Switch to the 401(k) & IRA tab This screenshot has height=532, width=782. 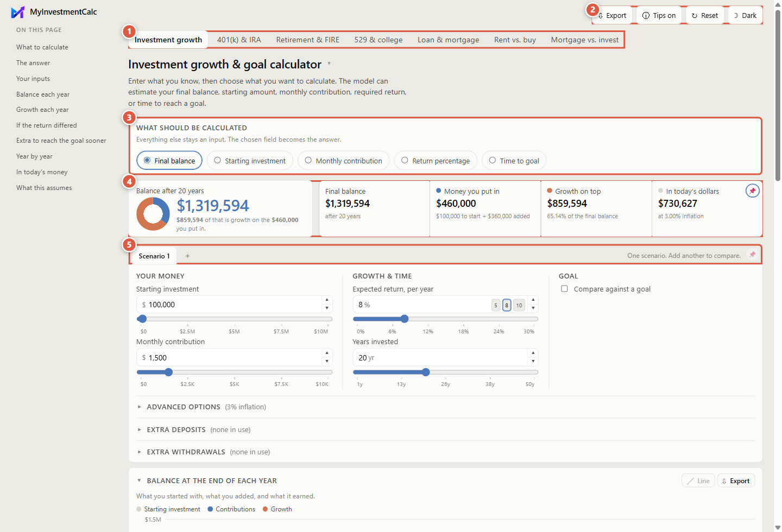tap(239, 40)
